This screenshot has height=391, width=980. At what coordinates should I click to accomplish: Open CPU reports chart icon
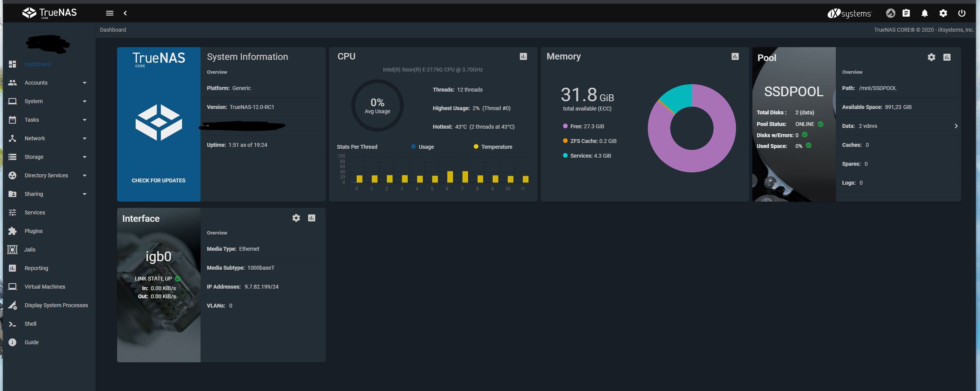(523, 56)
